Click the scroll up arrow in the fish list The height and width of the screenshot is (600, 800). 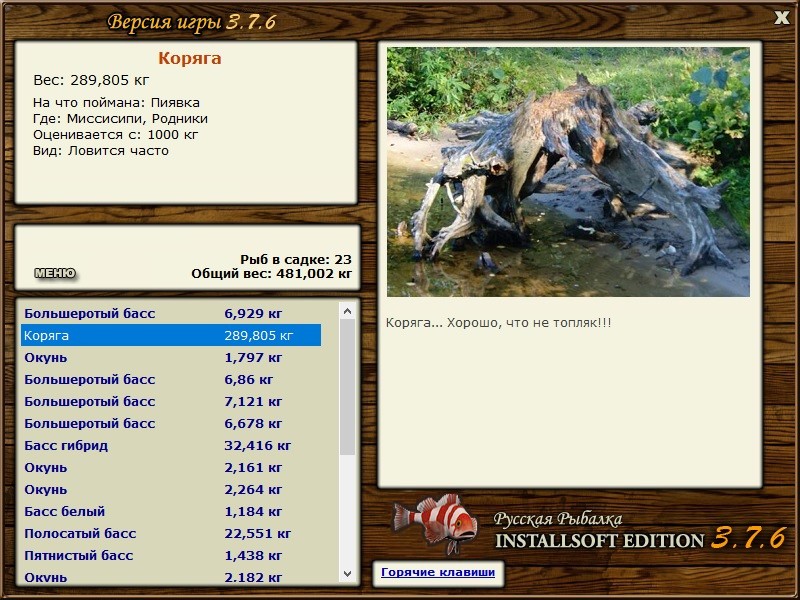point(347,311)
